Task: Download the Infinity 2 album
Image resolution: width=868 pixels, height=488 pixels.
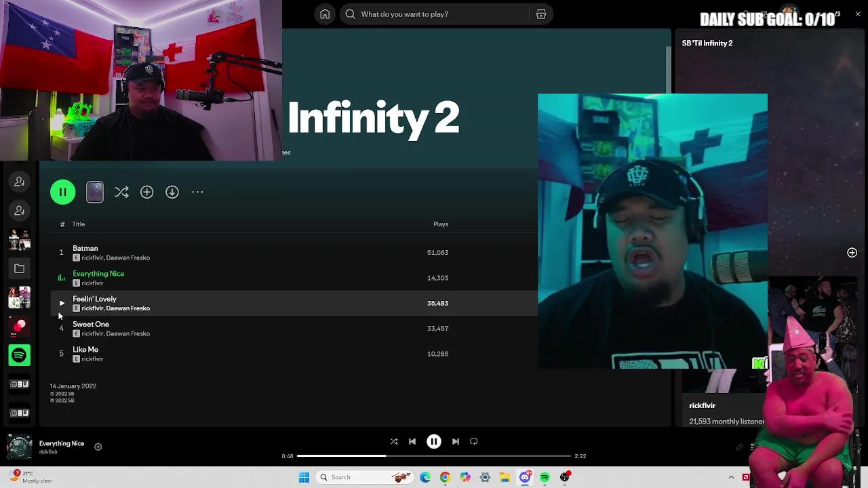Action: click(172, 192)
